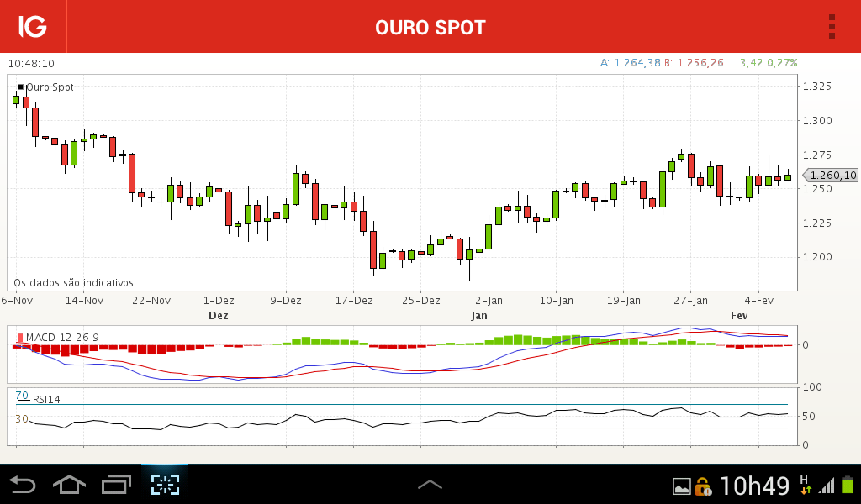Tap the ask price 1.264,38
Image resolution: width=861 pixels, height=504 pixels.
coord(637,63)
